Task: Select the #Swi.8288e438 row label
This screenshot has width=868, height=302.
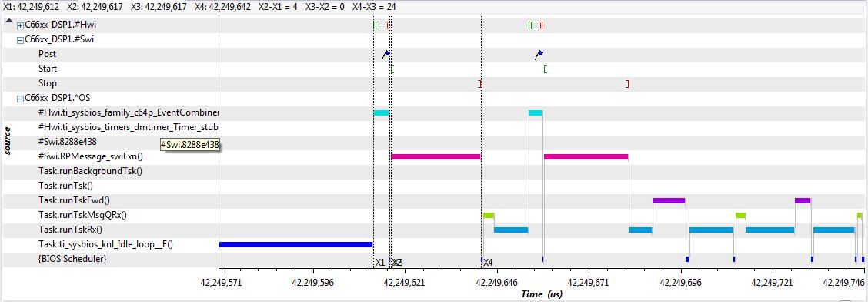Action: pyautogui.click(x=68, y=141)
